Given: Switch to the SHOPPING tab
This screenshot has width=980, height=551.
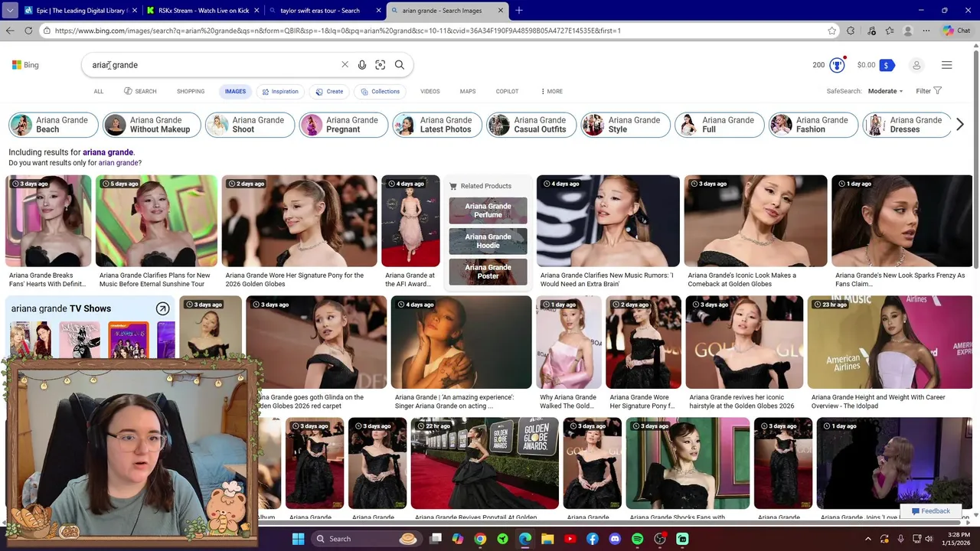Looking at the screenshot, I should (191, 91).
